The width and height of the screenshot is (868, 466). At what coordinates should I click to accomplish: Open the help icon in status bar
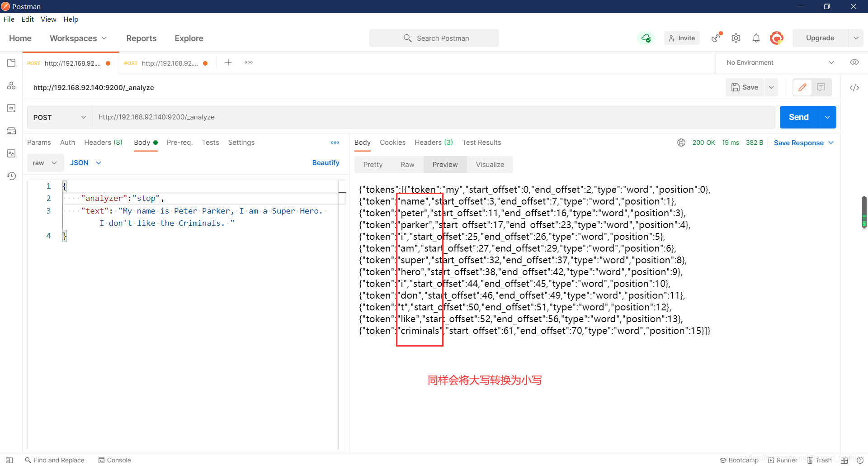[860, 460]
